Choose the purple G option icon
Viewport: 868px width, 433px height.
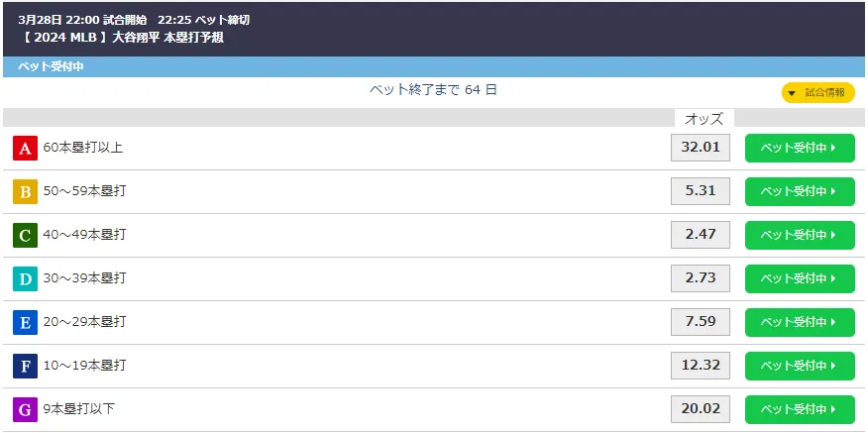(x=25, y=409)
